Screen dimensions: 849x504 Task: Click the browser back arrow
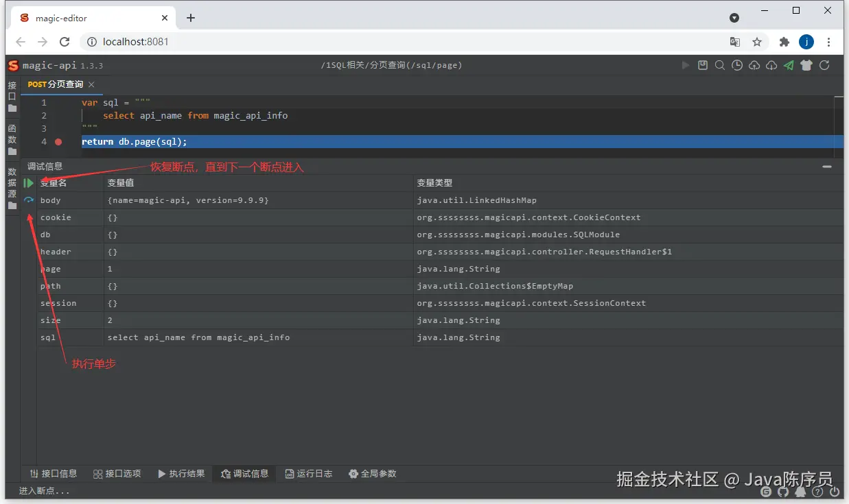21,42
